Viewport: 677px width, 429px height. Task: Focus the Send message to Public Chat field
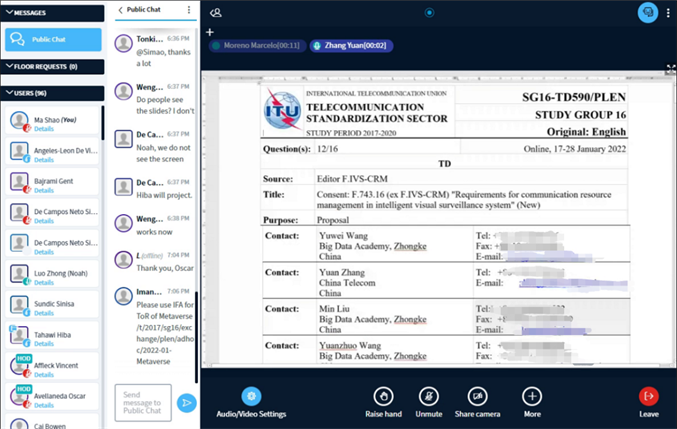click(x=143, y=403)
